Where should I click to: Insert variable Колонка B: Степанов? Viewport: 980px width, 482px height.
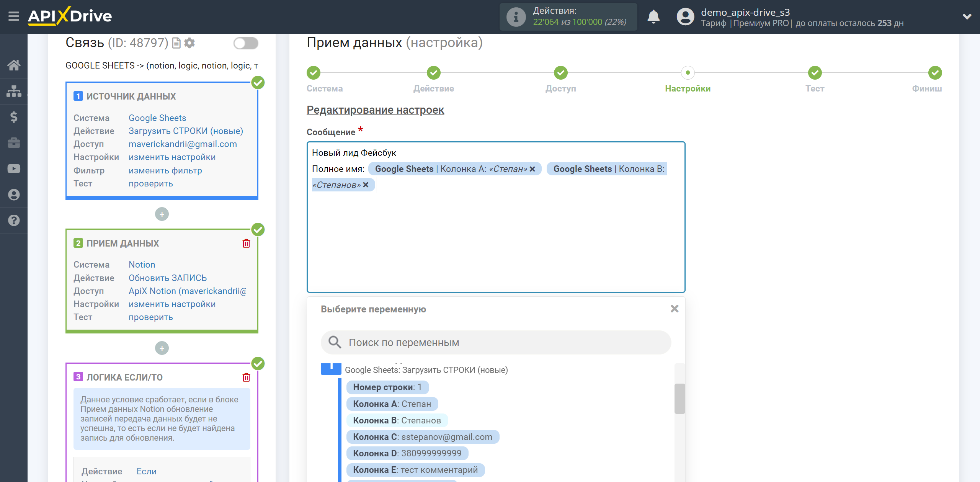[397, 420]
